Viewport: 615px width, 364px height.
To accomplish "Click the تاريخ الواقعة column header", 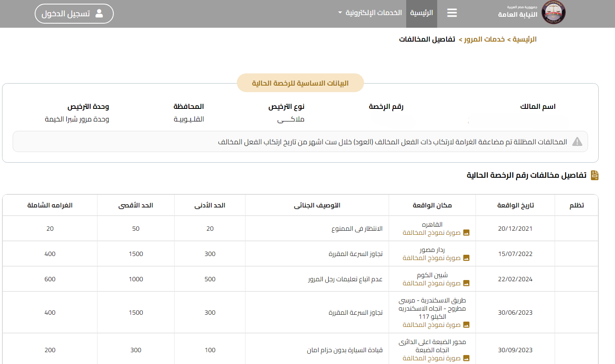I will pos(515,205).
